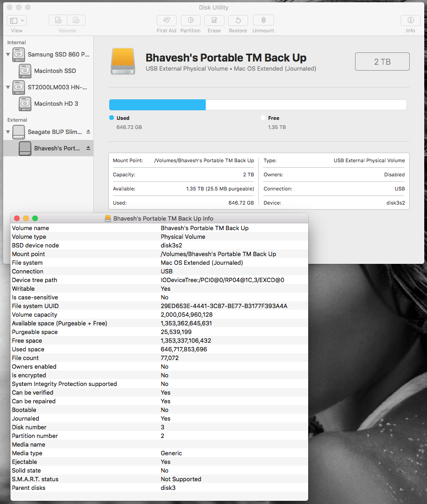Zoom the Info window with green button
Screen dimensions: 427x504
(x=35, y=218)
